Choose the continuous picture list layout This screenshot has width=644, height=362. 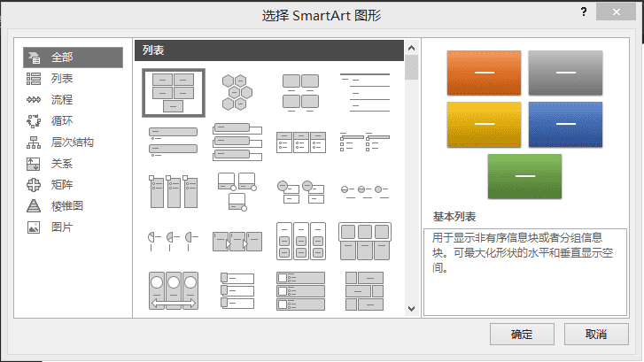(x=174, y=290)
